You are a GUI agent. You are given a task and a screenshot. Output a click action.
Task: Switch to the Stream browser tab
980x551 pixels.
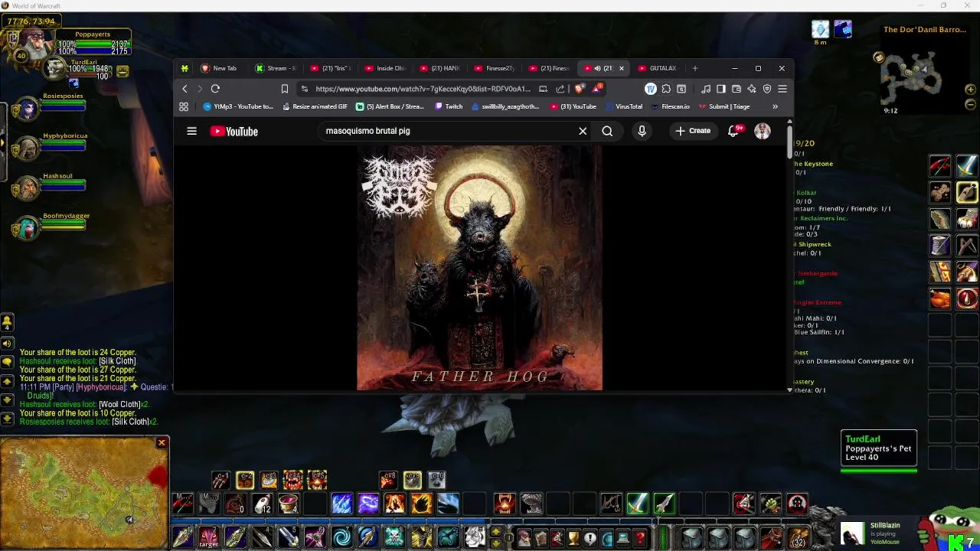click(276, 68)
